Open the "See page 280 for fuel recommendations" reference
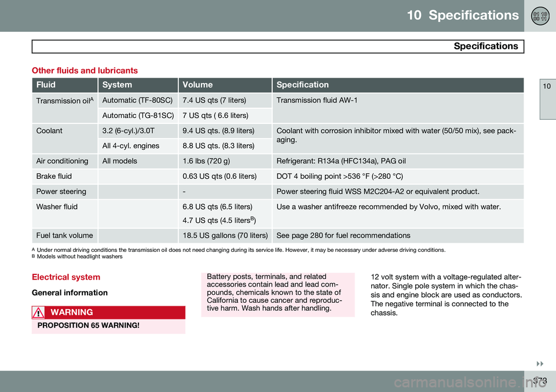The width and height of the screenshot is (556, 392). pyautogui.click(x=343, y=235)
